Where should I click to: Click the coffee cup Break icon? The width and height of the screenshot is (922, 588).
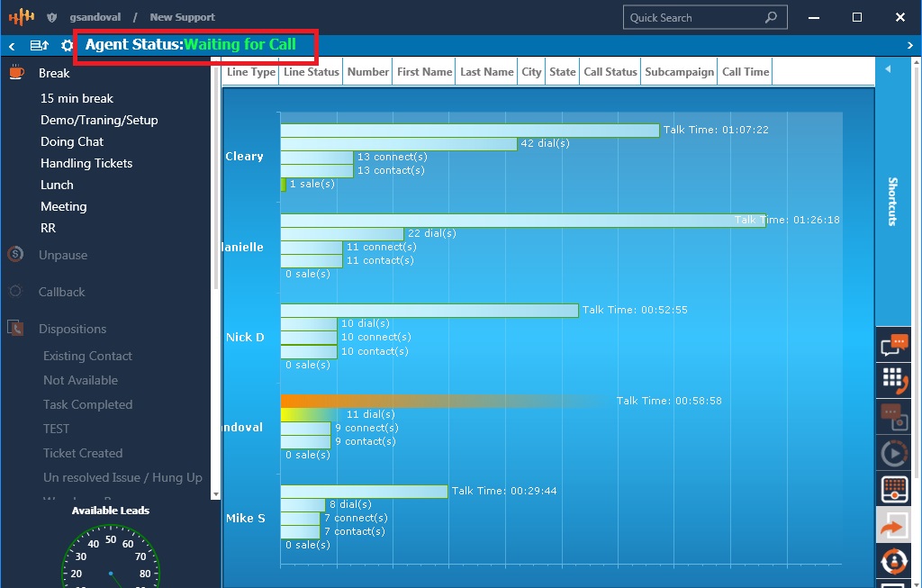click(16, 72)
